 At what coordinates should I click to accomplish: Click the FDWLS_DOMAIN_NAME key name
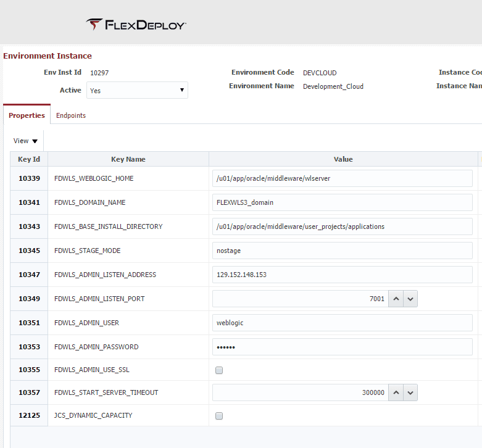coord(89,202)
